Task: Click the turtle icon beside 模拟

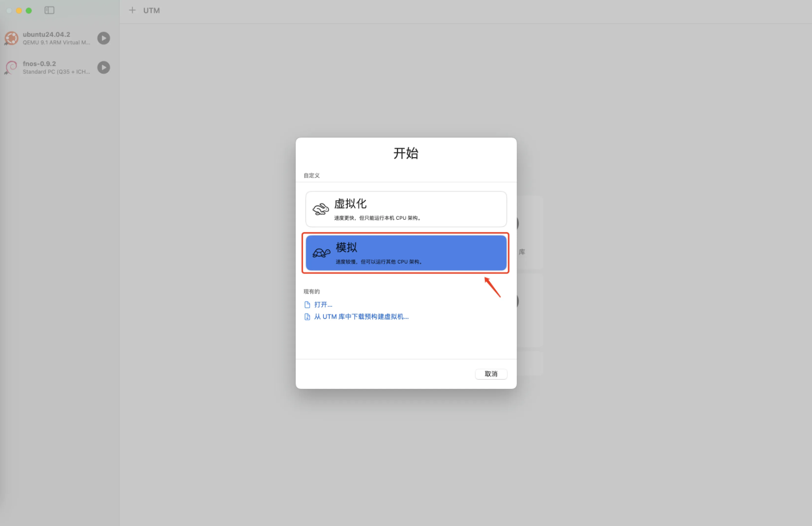Action: point(321,253)
